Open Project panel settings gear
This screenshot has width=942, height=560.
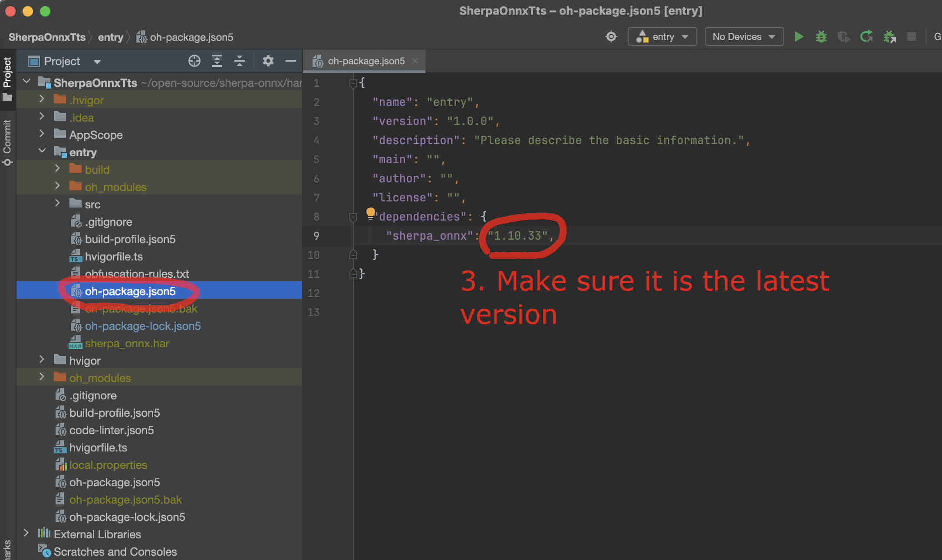click(268, 61)
